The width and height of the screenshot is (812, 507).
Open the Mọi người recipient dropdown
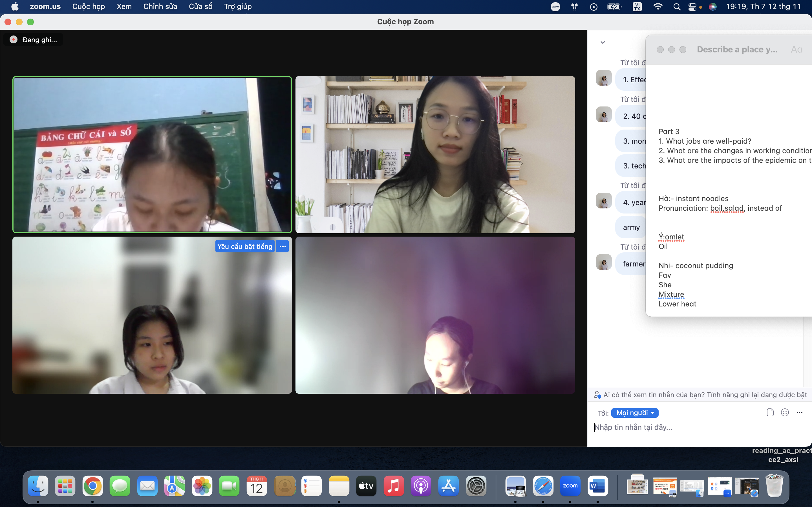634,413
